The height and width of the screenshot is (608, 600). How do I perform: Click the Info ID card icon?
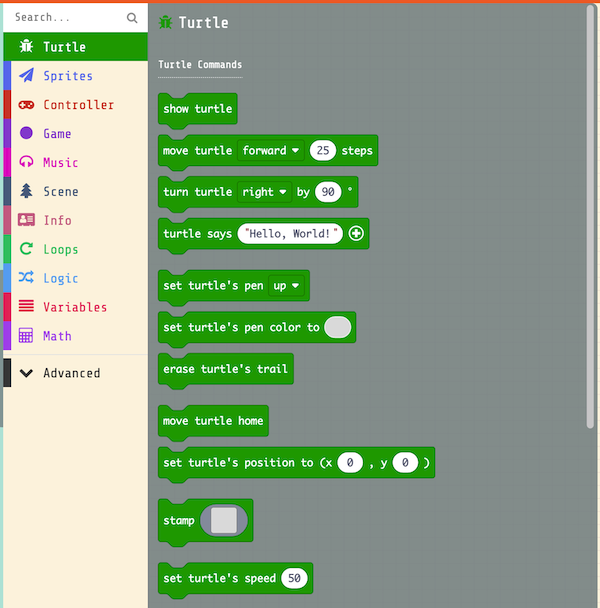tap(26, 220)
